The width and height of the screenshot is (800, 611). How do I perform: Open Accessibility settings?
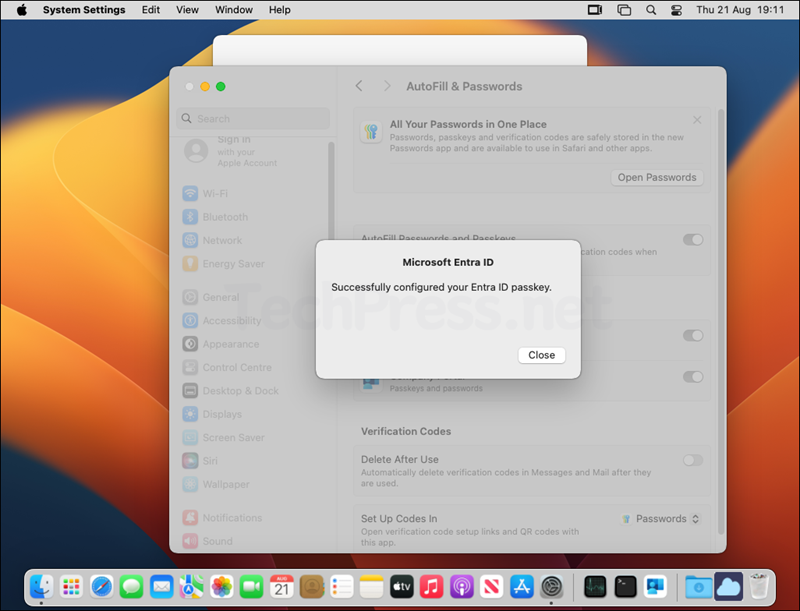pos(221,321)
